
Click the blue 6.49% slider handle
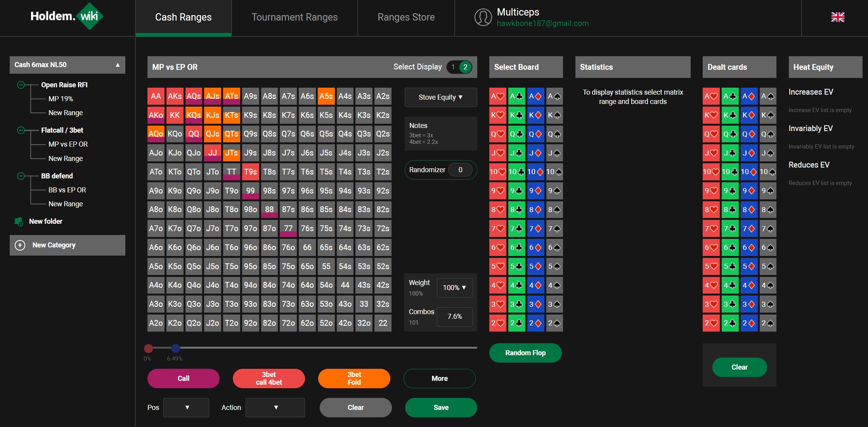pos(175,348)
